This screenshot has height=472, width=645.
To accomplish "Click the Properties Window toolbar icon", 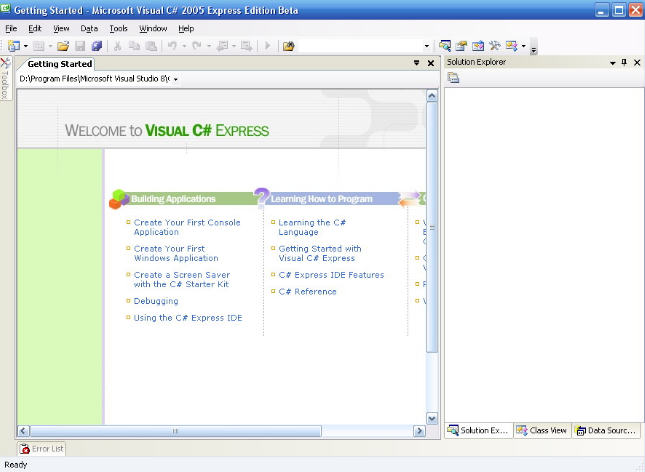I will 461,46.
